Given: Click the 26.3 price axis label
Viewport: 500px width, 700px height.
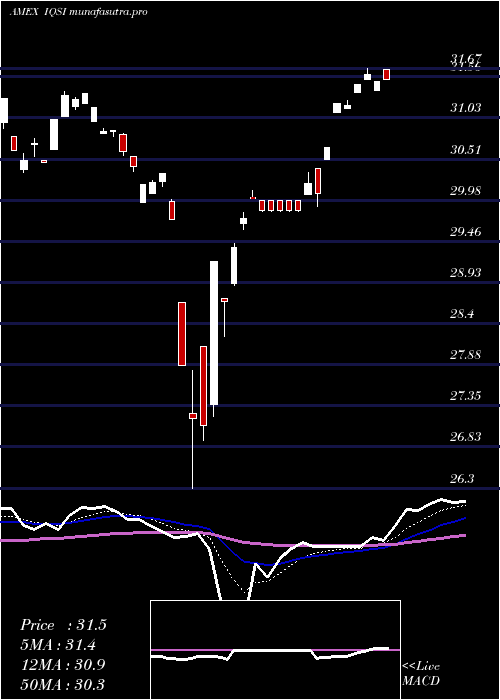Looking at the screenshot, I should point(462,479).
